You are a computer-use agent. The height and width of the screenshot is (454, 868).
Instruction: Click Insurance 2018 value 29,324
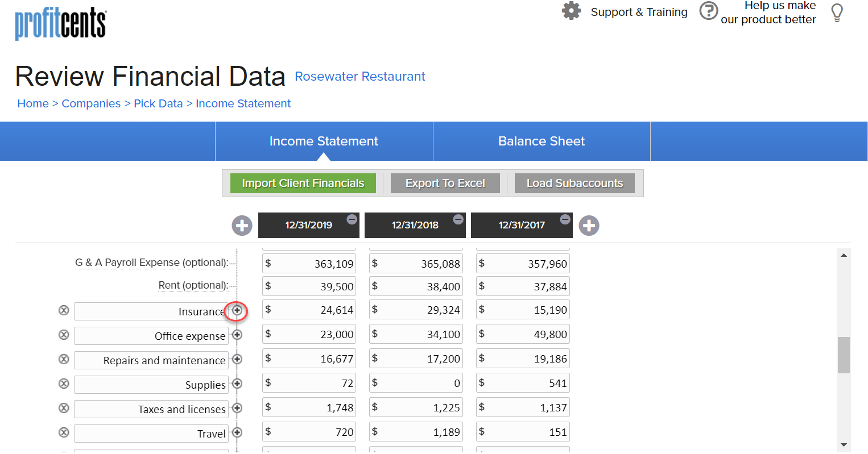click(x=416, y=310)
